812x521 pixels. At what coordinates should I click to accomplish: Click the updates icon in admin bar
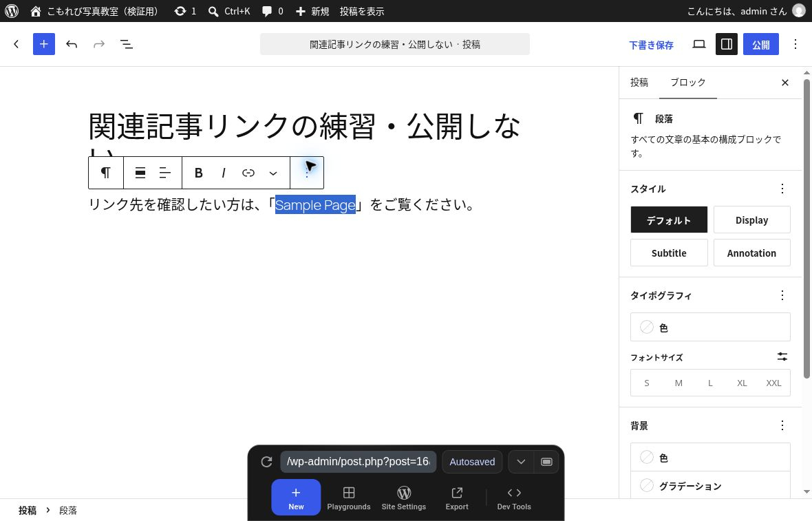185,11
